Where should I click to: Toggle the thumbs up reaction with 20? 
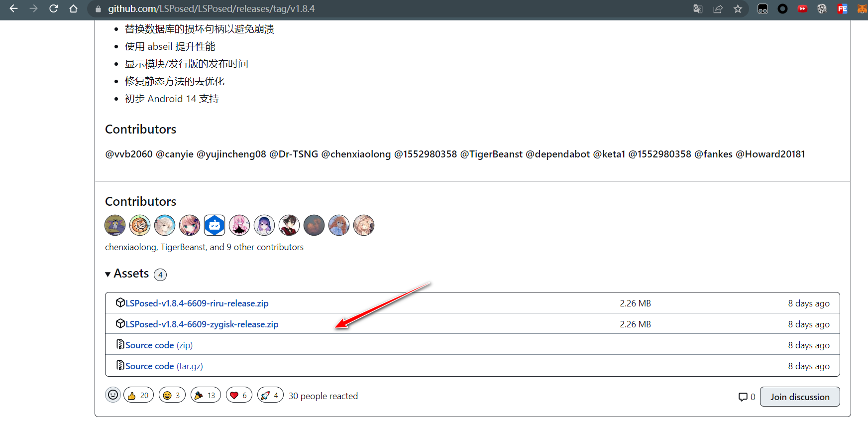[x=138, y=395]
